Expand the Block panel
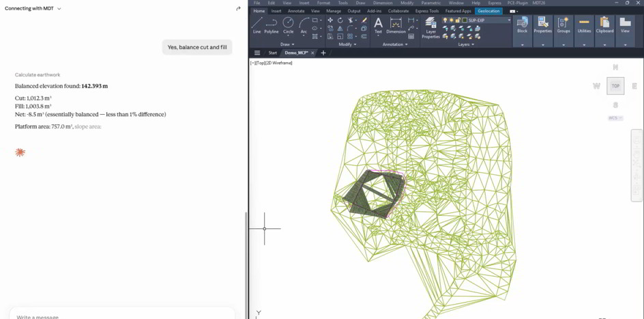Image resolution: width=644 pixels, height=319 pixels. pos(522,45)
